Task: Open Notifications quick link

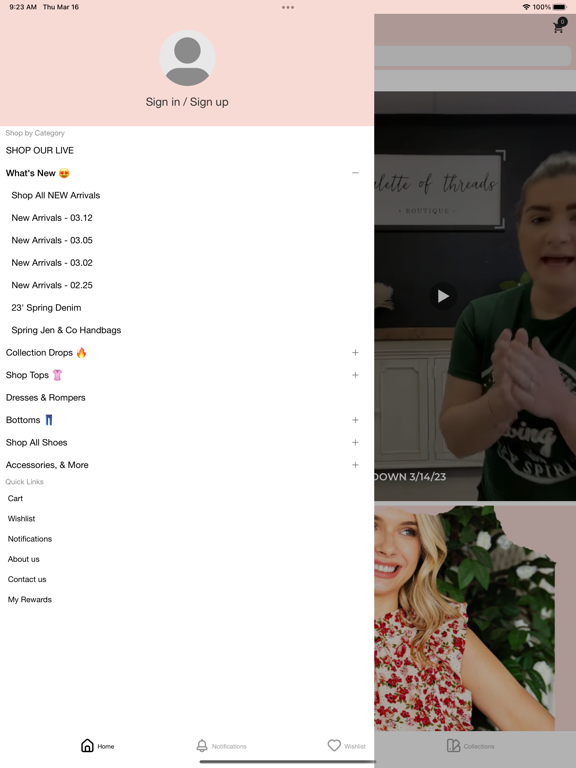Action: click(x=30, y=539)
